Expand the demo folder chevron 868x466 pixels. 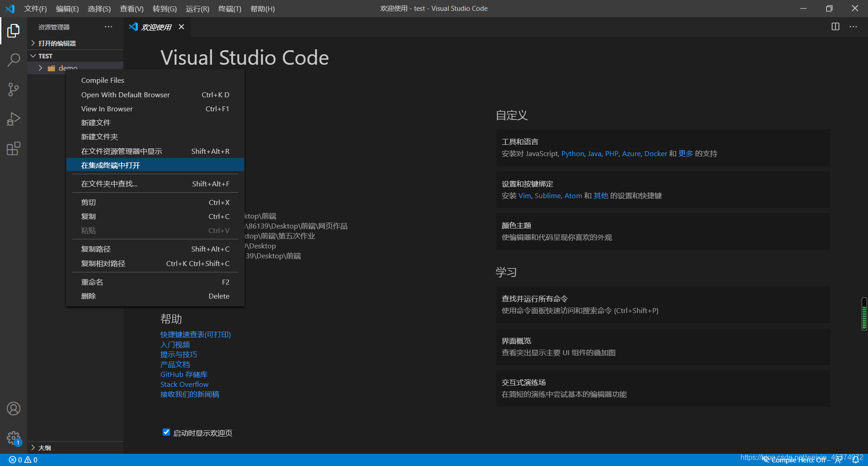tap(40, 68)
